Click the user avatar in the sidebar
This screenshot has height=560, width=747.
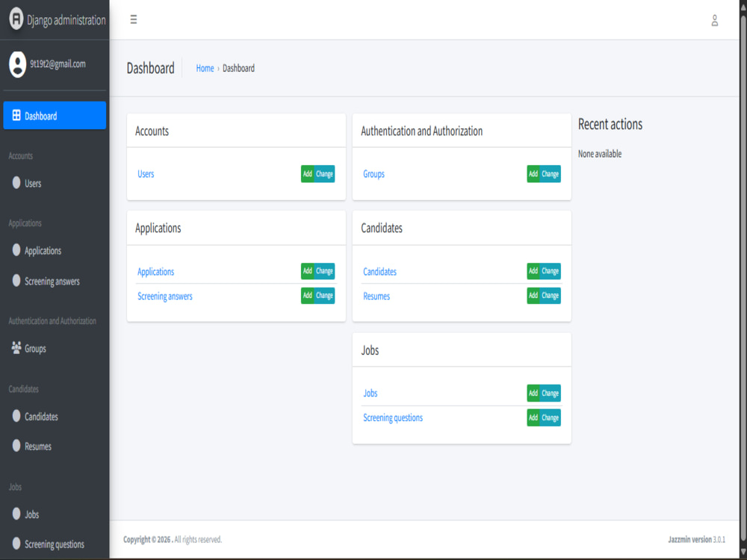coord(18,64)
